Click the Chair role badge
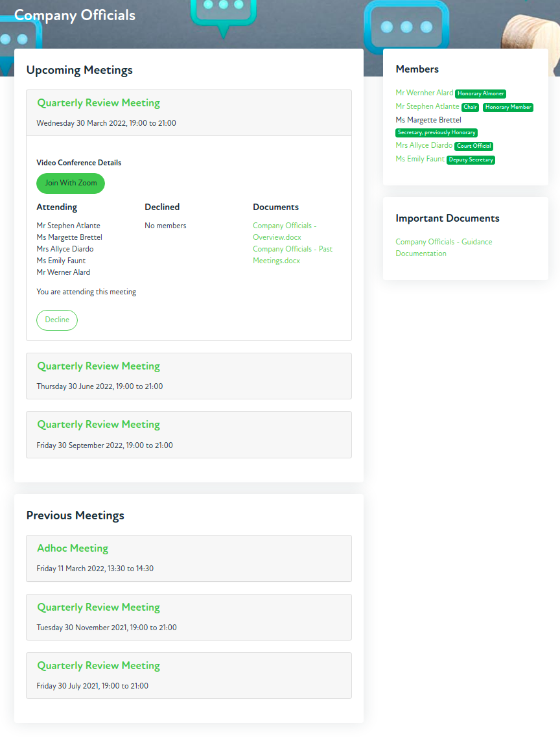The height and width of the screenshot is (743, 560). click(470, 107)
